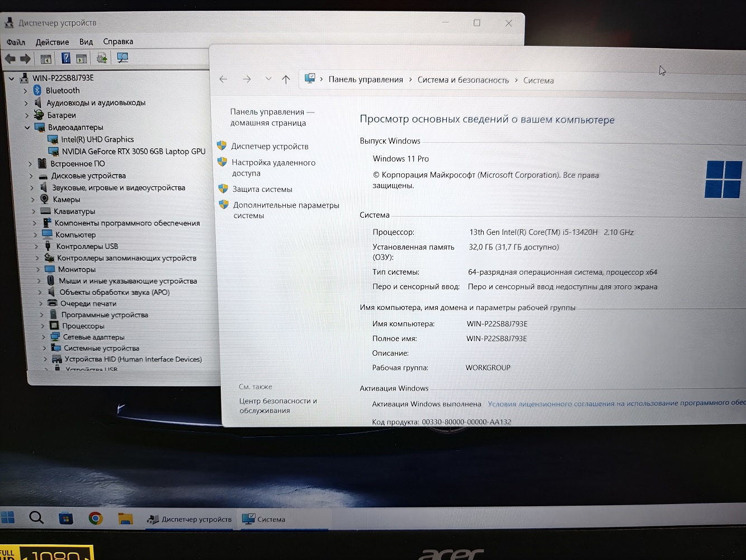Select the Компьютер tree row
Viewport: 746px width, 560px height.
[75, 234]
